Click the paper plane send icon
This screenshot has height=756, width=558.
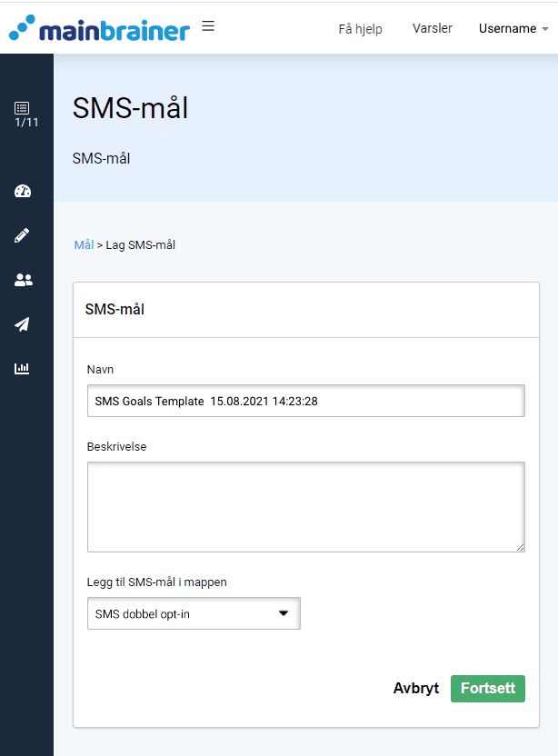click(22, 324)
